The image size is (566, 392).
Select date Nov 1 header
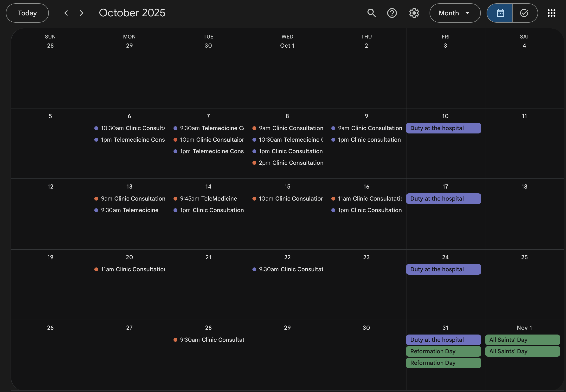tap(524, 328)
